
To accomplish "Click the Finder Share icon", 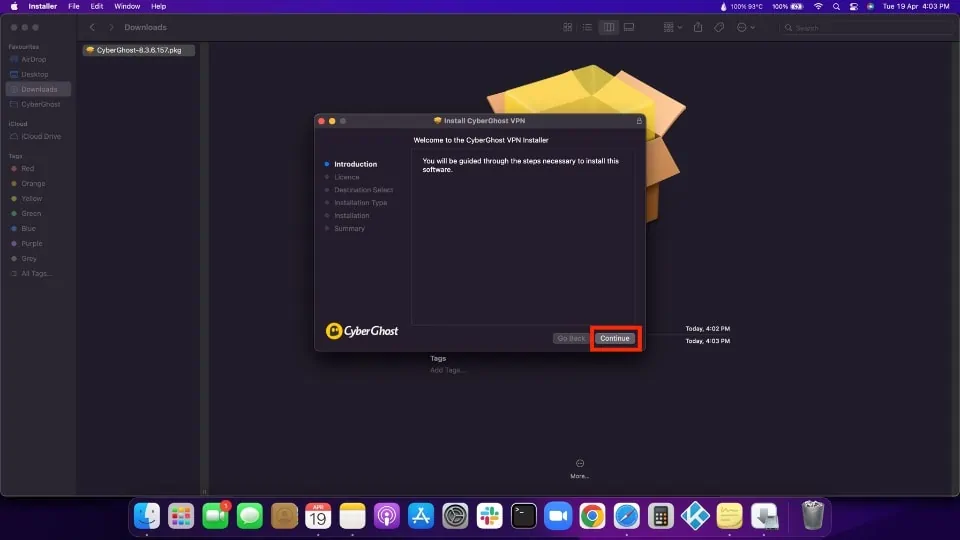I will pyautogui.click(x=698, y=28).
